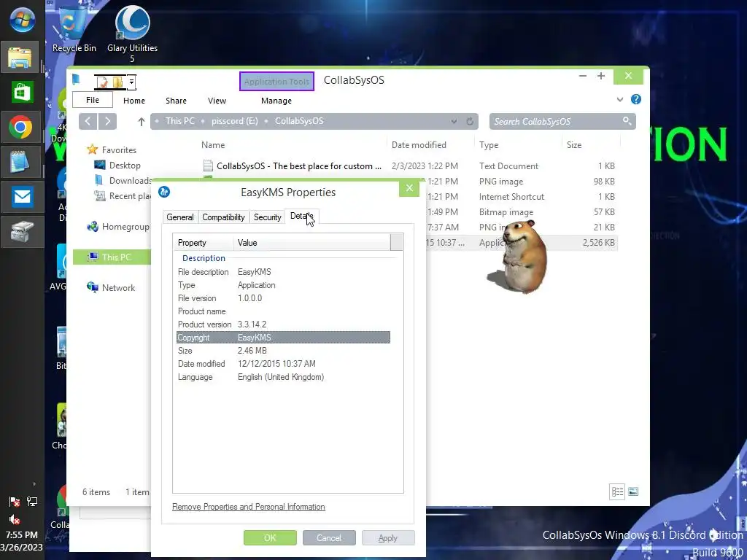This screenshot has height=560, width=747.
Task: Open the Start button orb
Action: (x=22, y=20)
